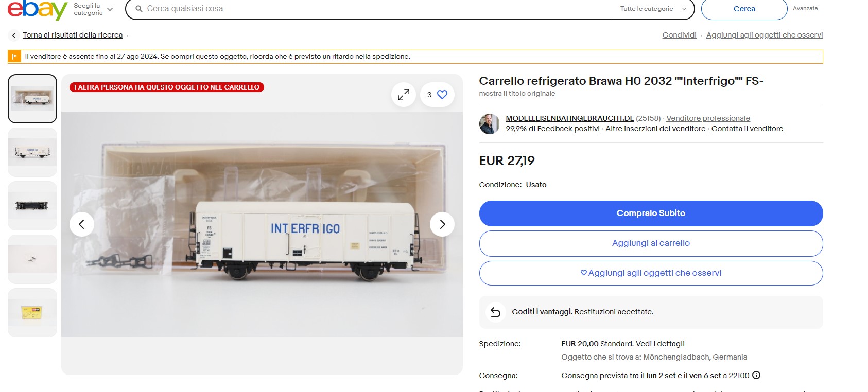This screenshot has height=392, width=868.
Task: Click the delivery info circle icon
Action: pyautogui.click(x=756, y=376)
